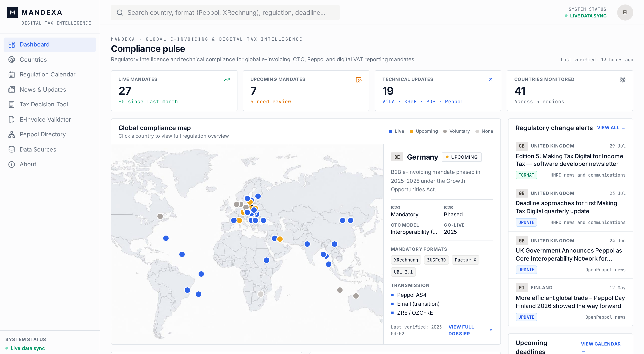Click the orange marker in the Middle East
This screenshot has height=354, width=644.
(280, 239)
